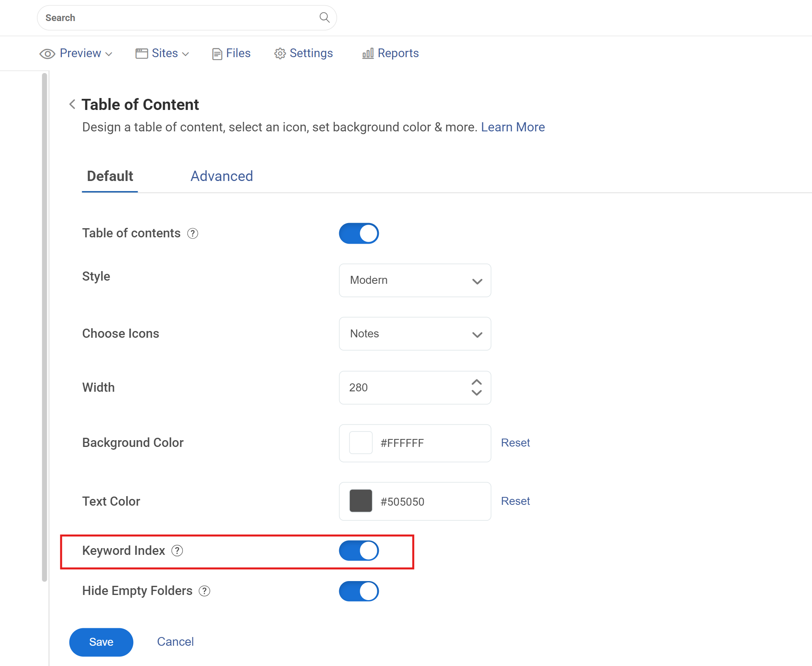Toggle Hide Empty Folders off
This screenshot has height=666, width=812.
[x=359, y=591]
